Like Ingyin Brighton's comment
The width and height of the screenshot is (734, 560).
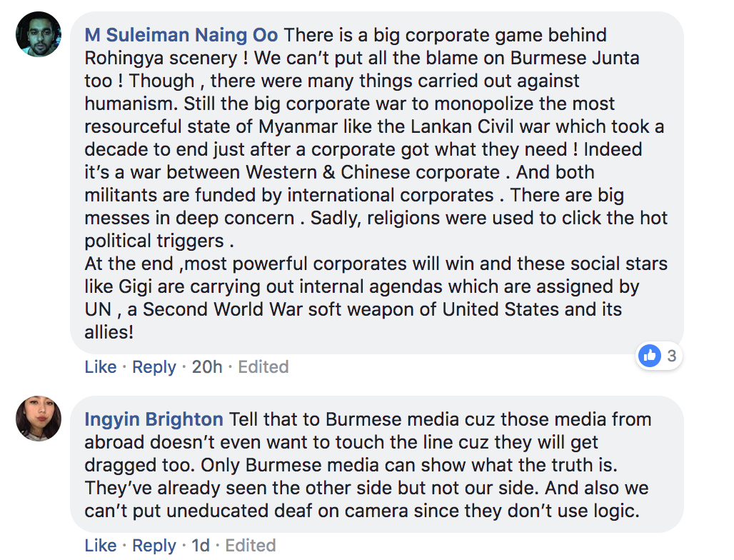click(101, 546)
